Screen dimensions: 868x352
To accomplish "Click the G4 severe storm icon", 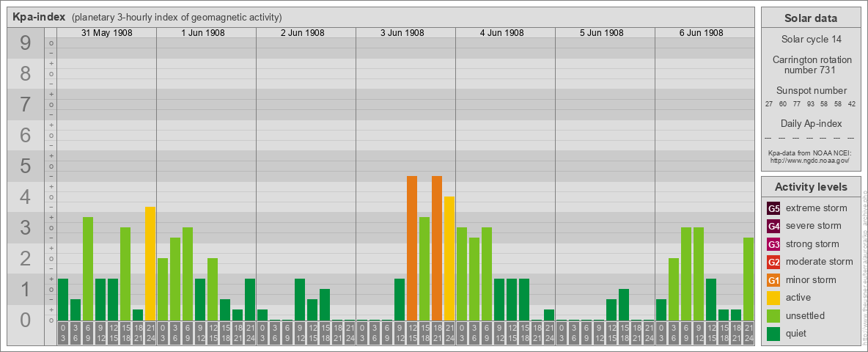I will [x=773, y=226].
